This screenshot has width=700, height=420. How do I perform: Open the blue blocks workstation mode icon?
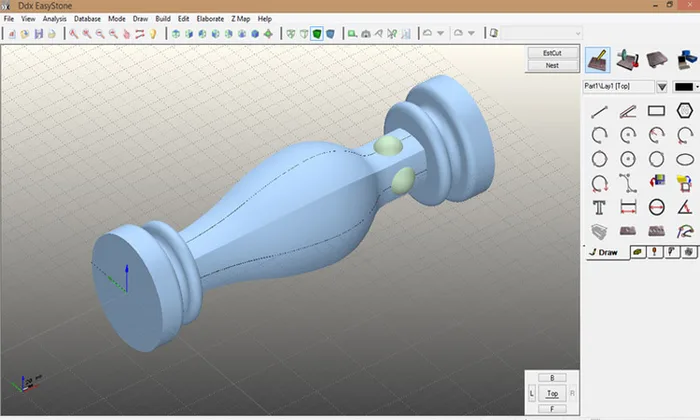pyautogui.click(x=687, y=60)
